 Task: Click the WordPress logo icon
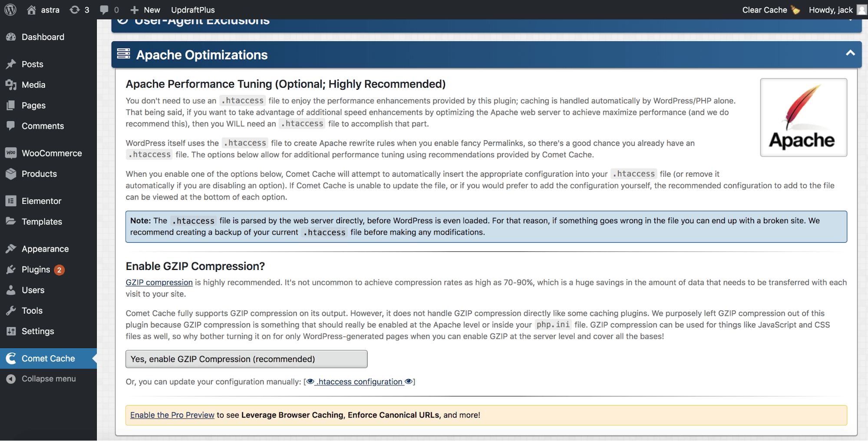coord(10,10)
